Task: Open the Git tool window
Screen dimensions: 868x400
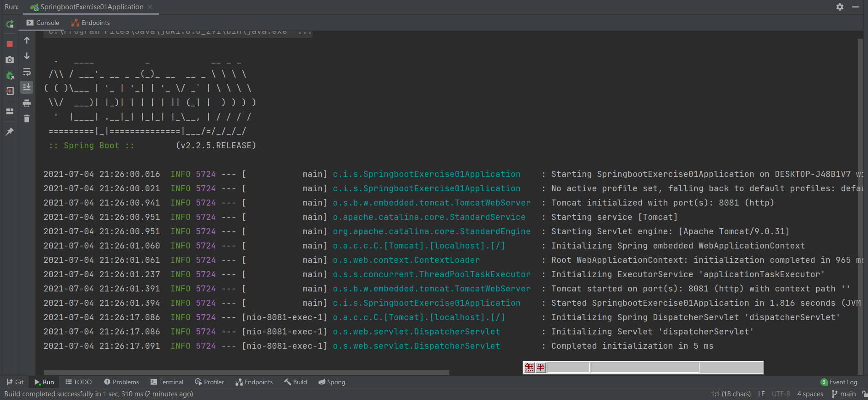Action: click(x=15, y=382)
